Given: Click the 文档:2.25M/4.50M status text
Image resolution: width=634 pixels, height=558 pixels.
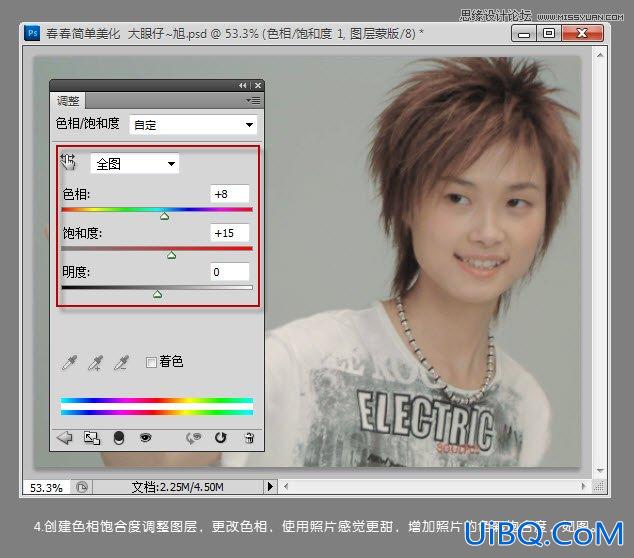Looking at the screenshot, I should [178, 487].
